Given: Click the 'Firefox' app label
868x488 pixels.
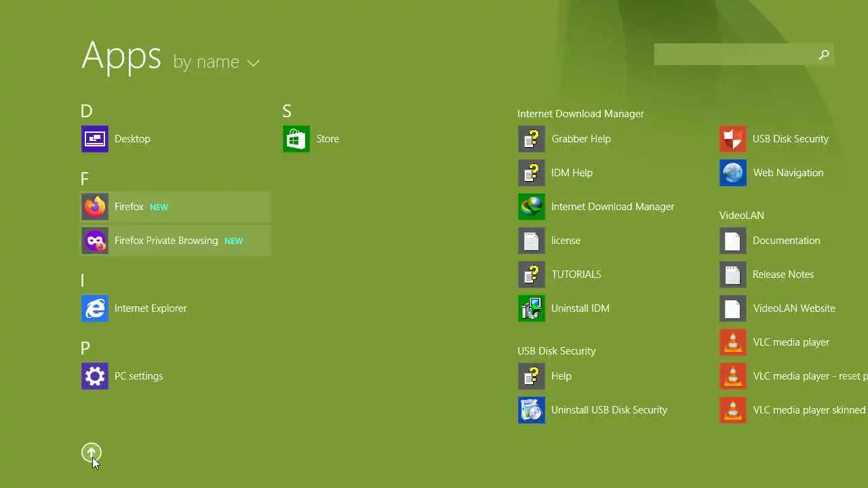Looking at the screenshot, I should (x=129, y=207).
